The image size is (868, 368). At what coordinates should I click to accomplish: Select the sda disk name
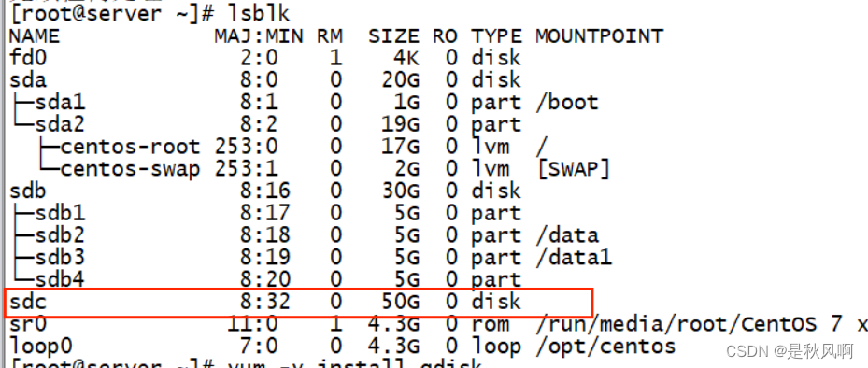tap(28, 79)
